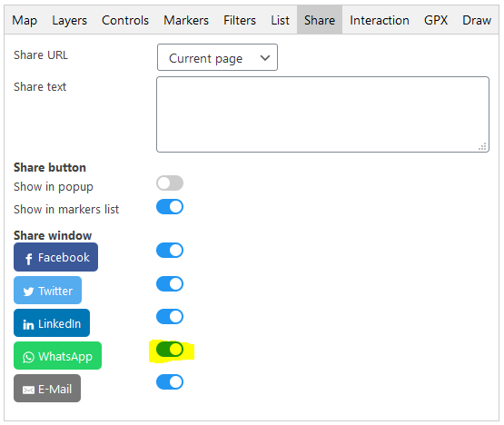Click the Twitter share button

[x=47, y=291]
